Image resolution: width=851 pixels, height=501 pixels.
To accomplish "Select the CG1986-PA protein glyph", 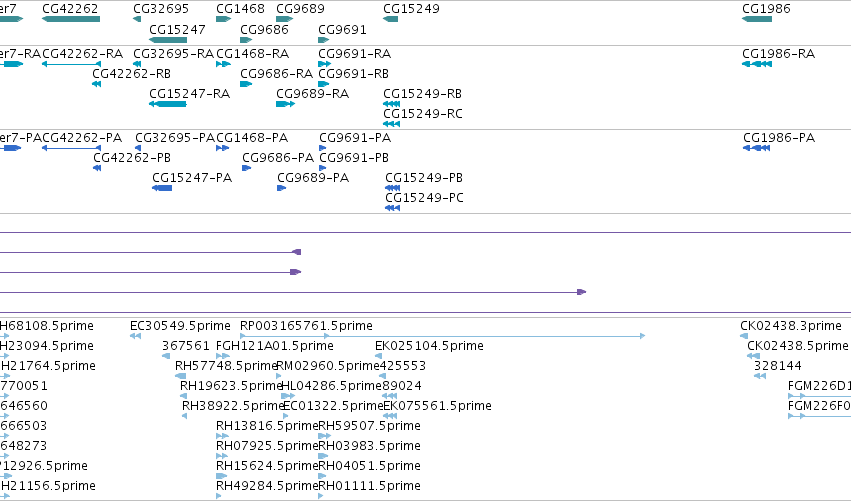I will pos(757,148).
